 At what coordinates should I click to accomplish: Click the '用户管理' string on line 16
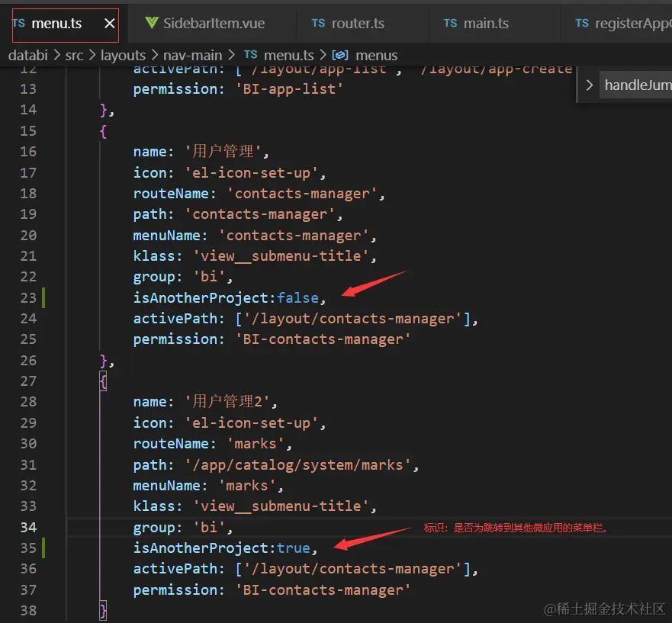pyautogui.click(x=223, y=152)
